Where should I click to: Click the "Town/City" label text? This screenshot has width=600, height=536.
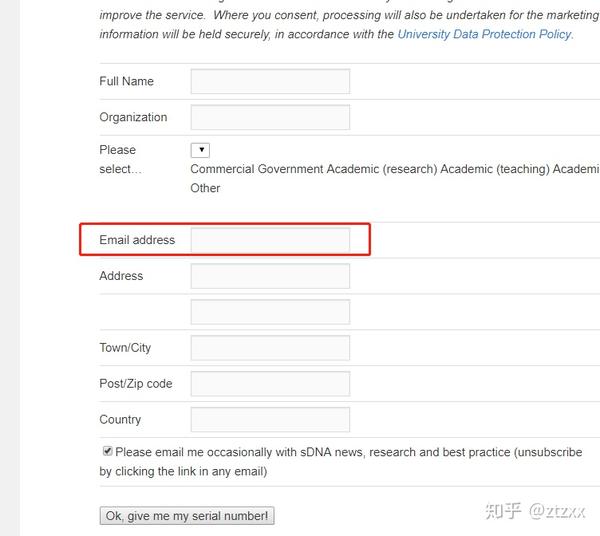tap(125, 348)
